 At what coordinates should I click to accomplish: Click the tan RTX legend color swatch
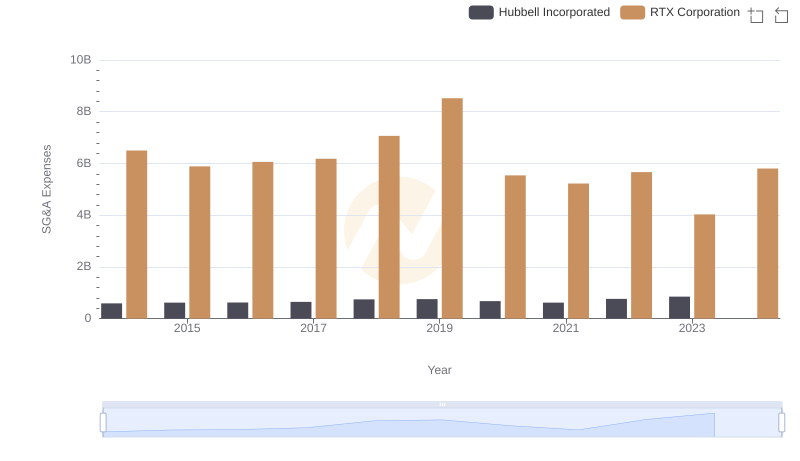tap(632, 12)
